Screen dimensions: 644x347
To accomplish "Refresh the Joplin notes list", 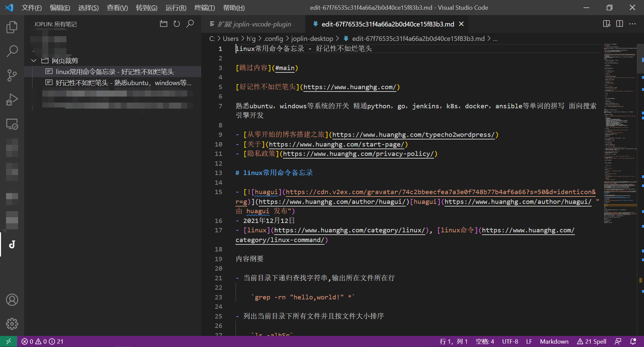I will pos(177,24).
